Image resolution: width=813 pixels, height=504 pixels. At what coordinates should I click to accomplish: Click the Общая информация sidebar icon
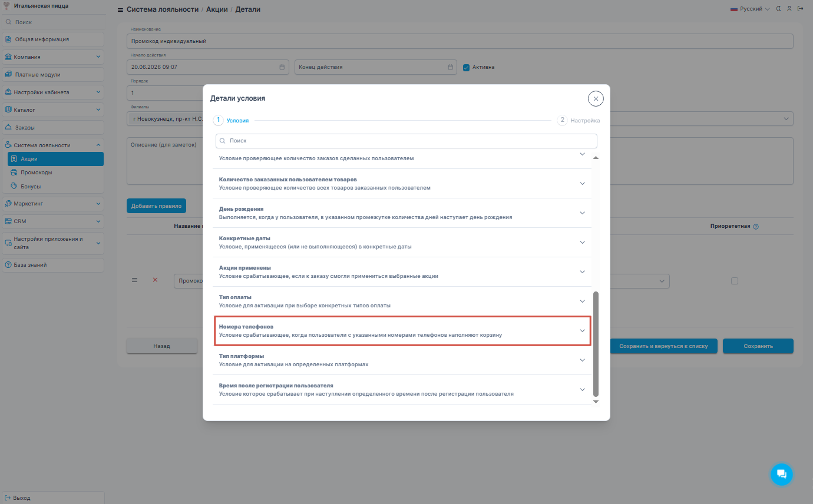pos(9,39)
